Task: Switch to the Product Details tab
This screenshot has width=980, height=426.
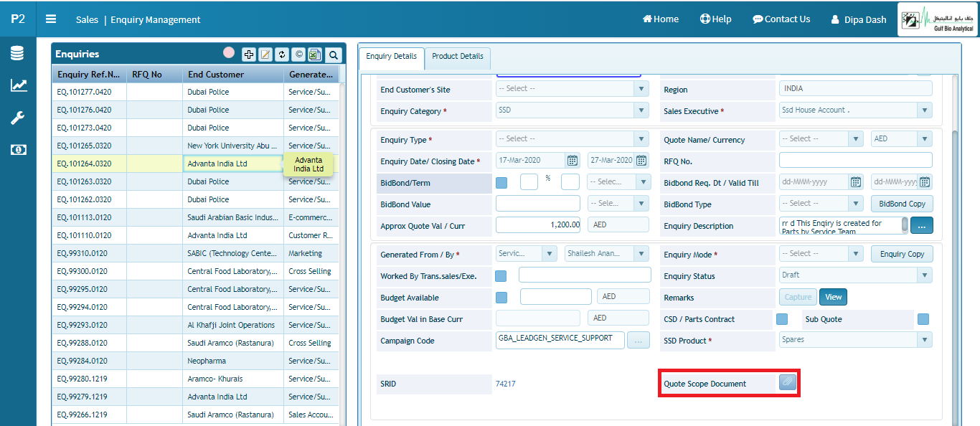Action: click(458, 56)
